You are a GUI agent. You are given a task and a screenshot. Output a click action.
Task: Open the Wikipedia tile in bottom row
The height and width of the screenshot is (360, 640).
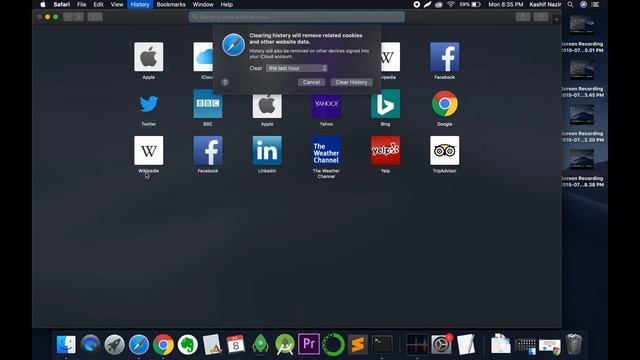click(x=149, y=151)
